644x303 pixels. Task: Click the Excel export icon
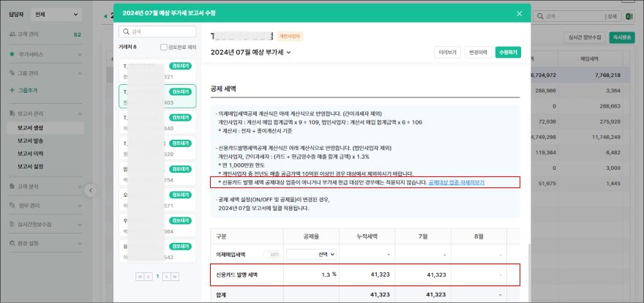click(x=628, y=16)
